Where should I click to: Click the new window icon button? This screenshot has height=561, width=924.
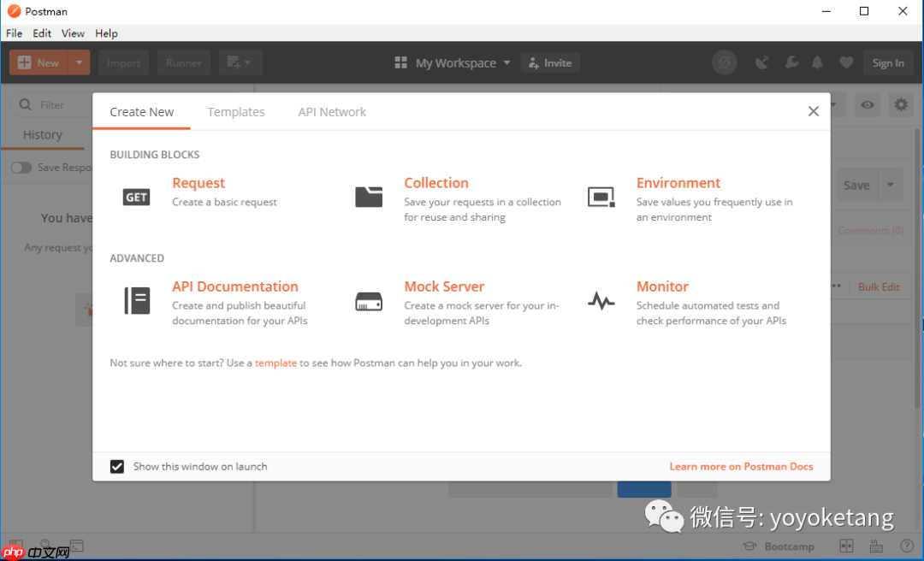point(240,62)
